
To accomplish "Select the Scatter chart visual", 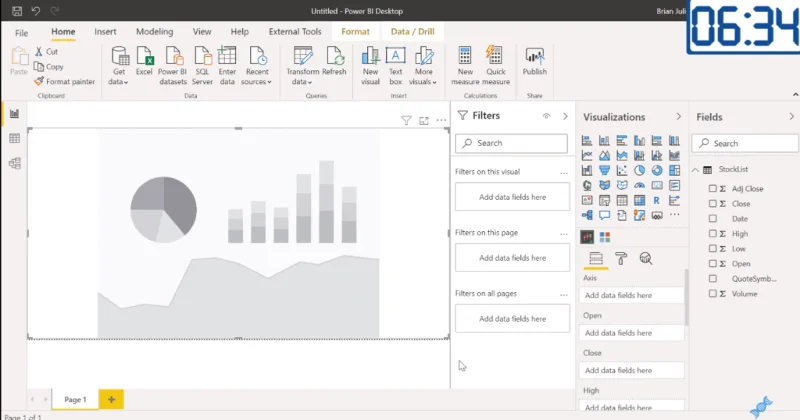I will (621, 170).
